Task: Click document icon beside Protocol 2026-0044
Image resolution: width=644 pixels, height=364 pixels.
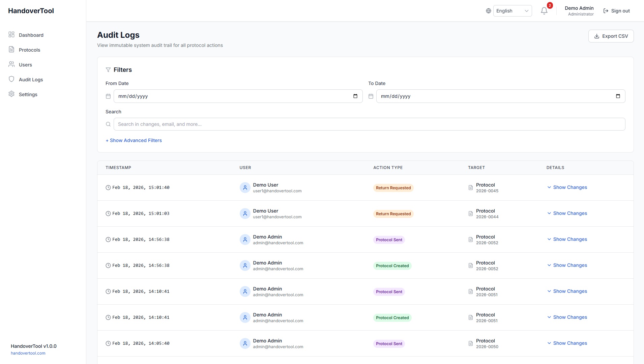Action: (471, 214)
